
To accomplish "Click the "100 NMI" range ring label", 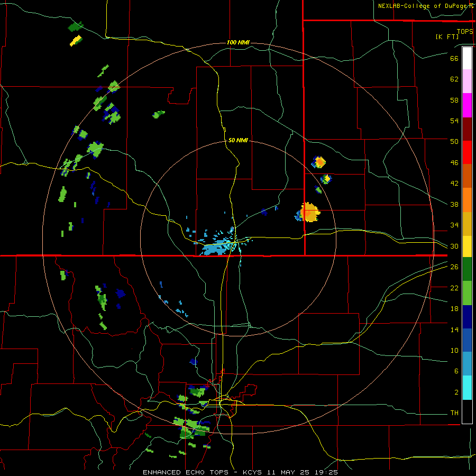I will click(x=238, y=42).
